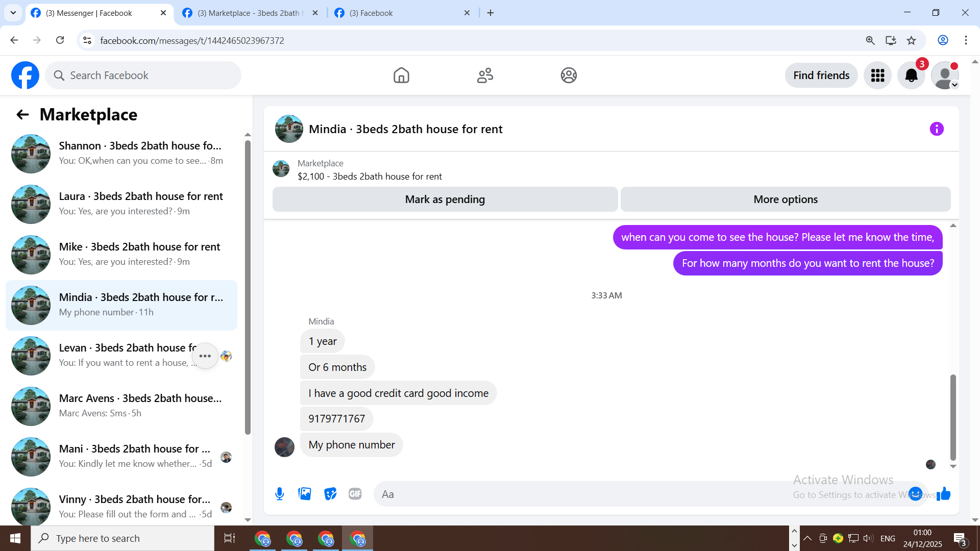Click the Find friends button

821,76
